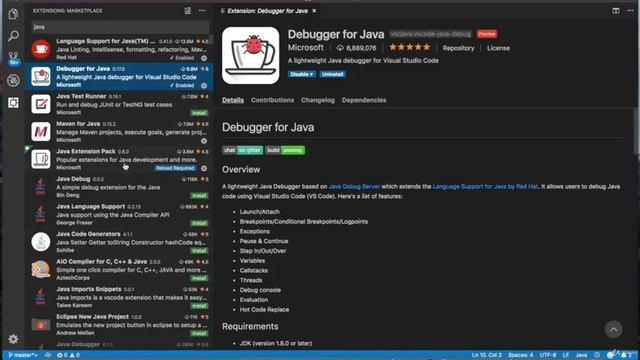Install Java Test Runner extension
This screenshot has width=640, height=360.
pyautogui.click(x=199, y=113)
